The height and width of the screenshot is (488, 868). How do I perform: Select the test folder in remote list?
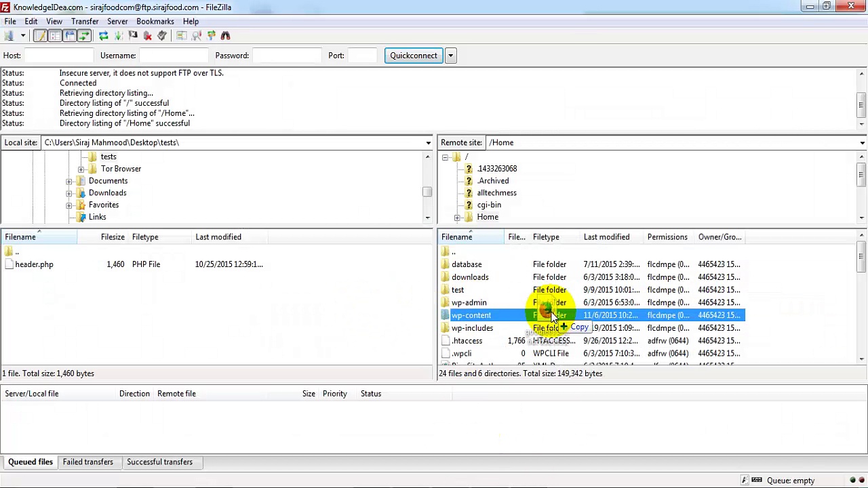[x=458, y=290]
